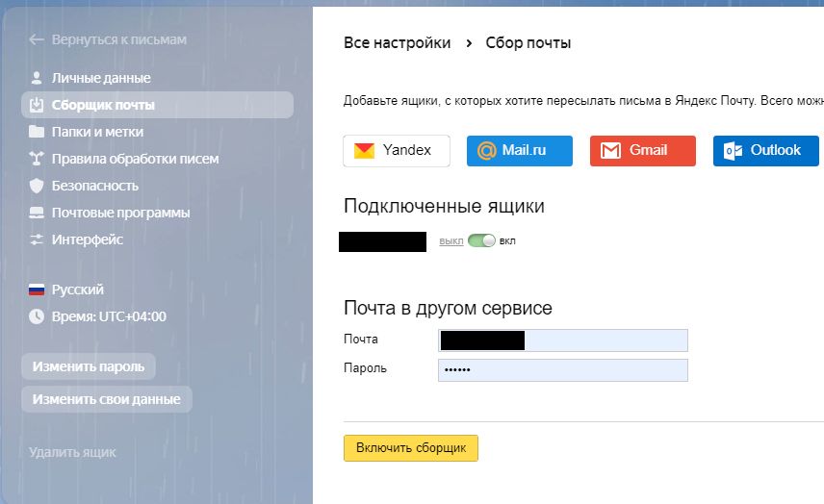Open Папки и метки section
Image resolution: width=824 pixels, height=504 pixels.
(x=97, y=132)
